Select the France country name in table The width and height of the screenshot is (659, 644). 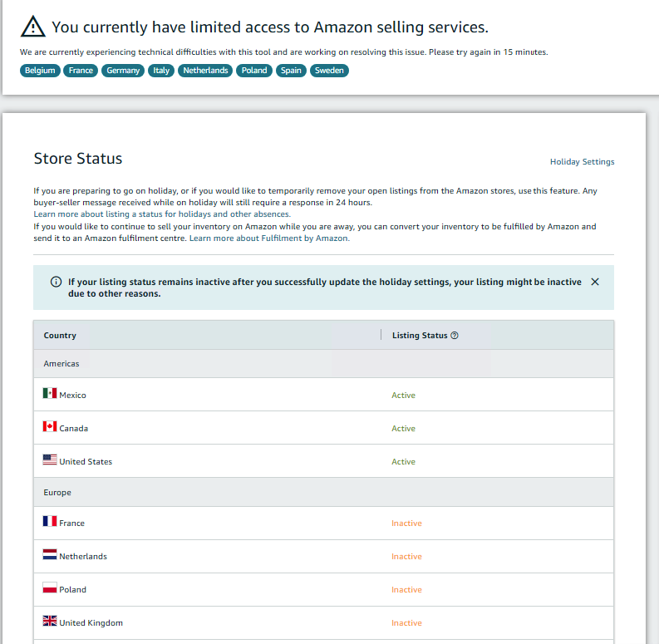tap(71, 524)
